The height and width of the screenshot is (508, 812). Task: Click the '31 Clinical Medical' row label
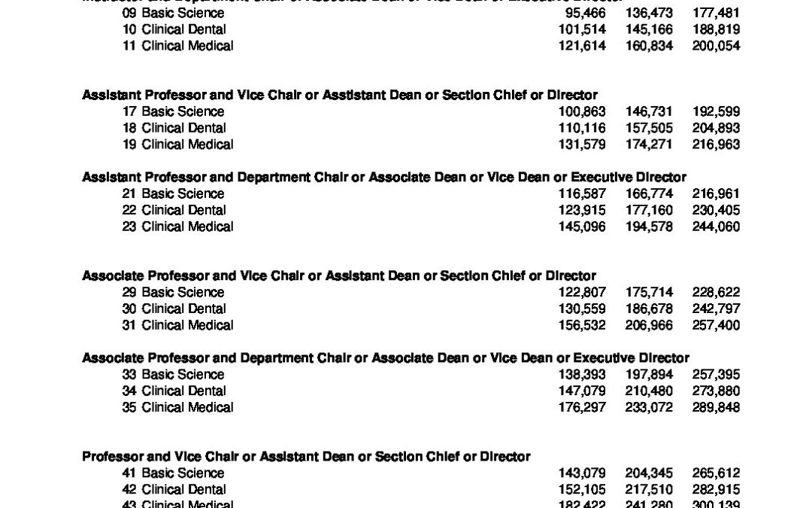177,326
